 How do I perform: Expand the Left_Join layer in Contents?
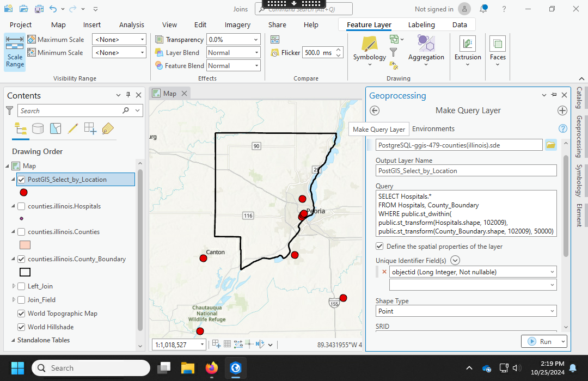[14, 286]
